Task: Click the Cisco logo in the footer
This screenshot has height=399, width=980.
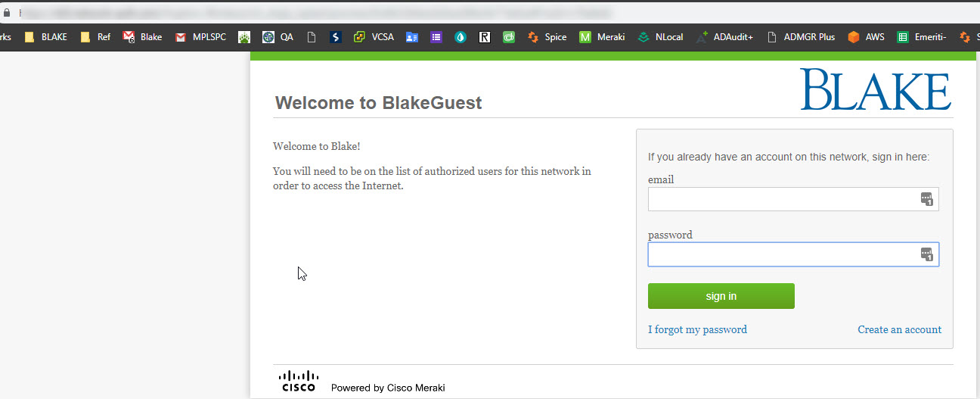Action: (x=299, y=381)
